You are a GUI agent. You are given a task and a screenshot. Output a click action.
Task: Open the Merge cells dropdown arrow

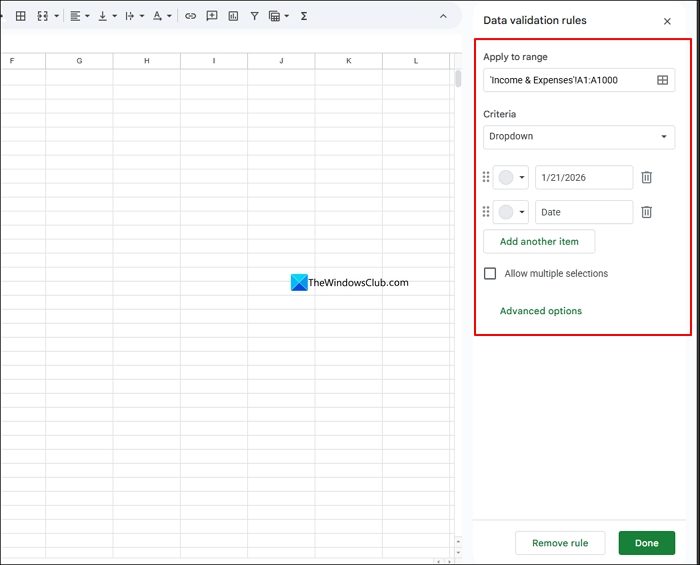[57, 16]
